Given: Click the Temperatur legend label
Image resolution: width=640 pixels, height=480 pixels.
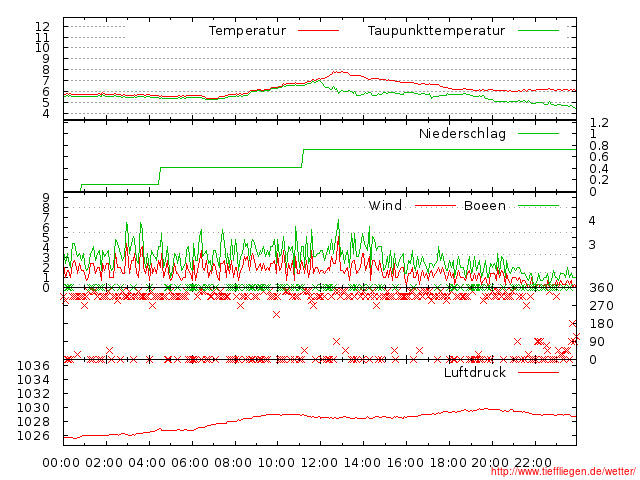Looking at the screenshot, I should 247,31.
